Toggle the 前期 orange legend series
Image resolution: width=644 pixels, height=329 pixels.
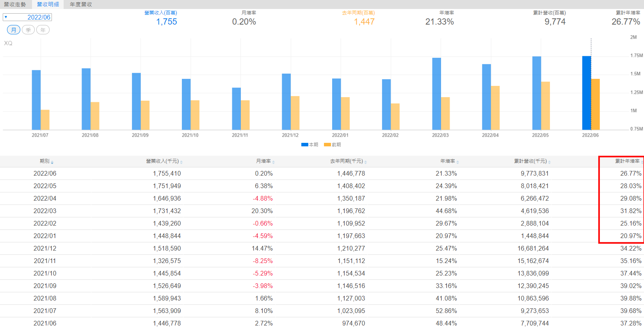pyautogui.click(x=332, y=145)
